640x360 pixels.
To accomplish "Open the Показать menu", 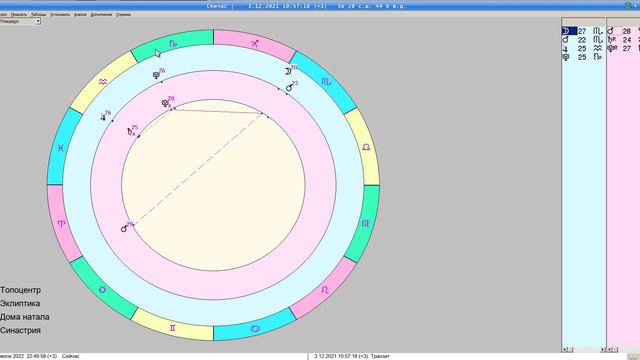I will click(19, 14).
